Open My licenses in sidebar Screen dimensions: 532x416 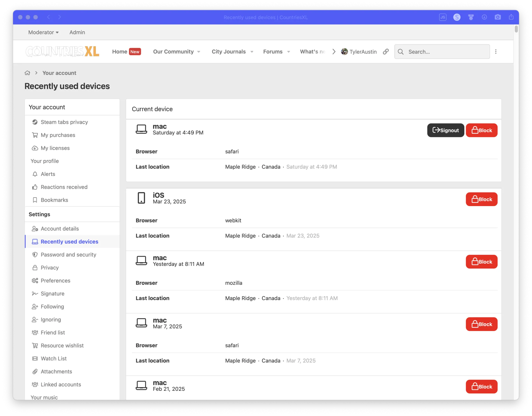point(72,148)
